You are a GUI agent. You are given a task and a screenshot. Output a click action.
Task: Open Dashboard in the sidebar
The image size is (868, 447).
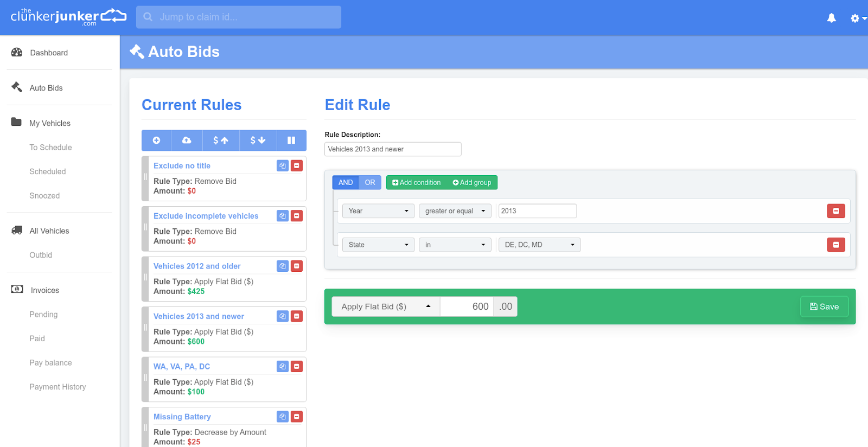click(49, 53)
